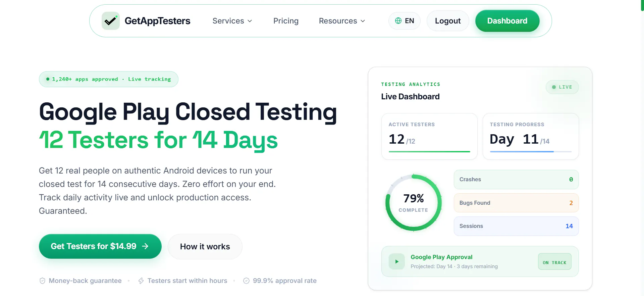Open the Pricing page
Viewport: 644px width, 296px height.
click(286, 21)
